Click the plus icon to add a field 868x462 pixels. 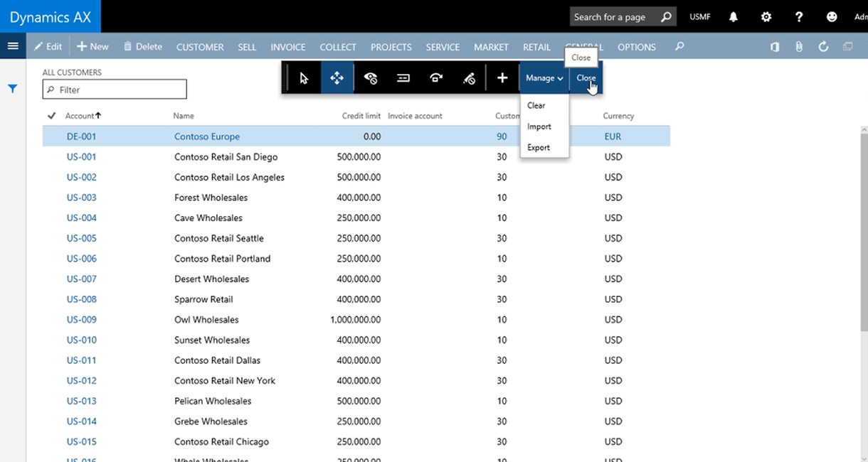(x=502, y=78)
